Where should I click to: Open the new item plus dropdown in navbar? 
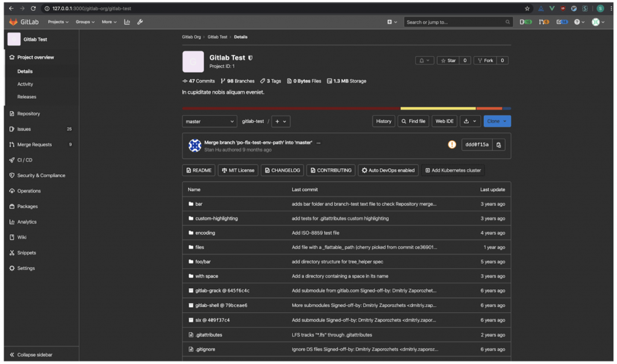(392, 22)
